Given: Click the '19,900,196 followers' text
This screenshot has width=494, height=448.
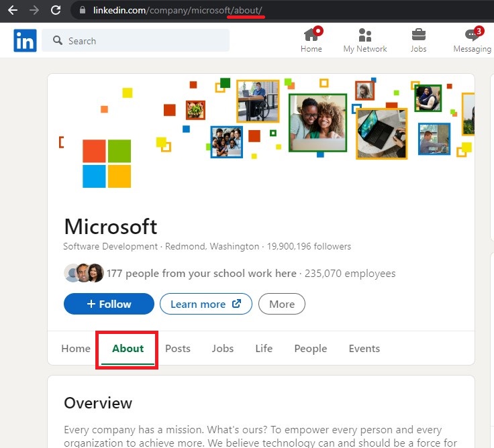Looking at the screenshot, I should point(309,246).
